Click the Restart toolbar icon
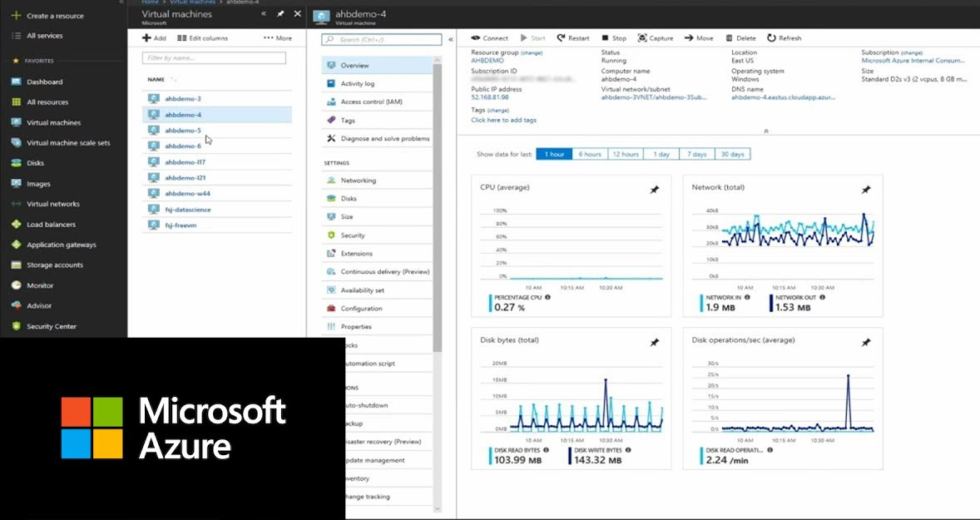The height and width of the screenshot is (520, 980). click(562, 38)
